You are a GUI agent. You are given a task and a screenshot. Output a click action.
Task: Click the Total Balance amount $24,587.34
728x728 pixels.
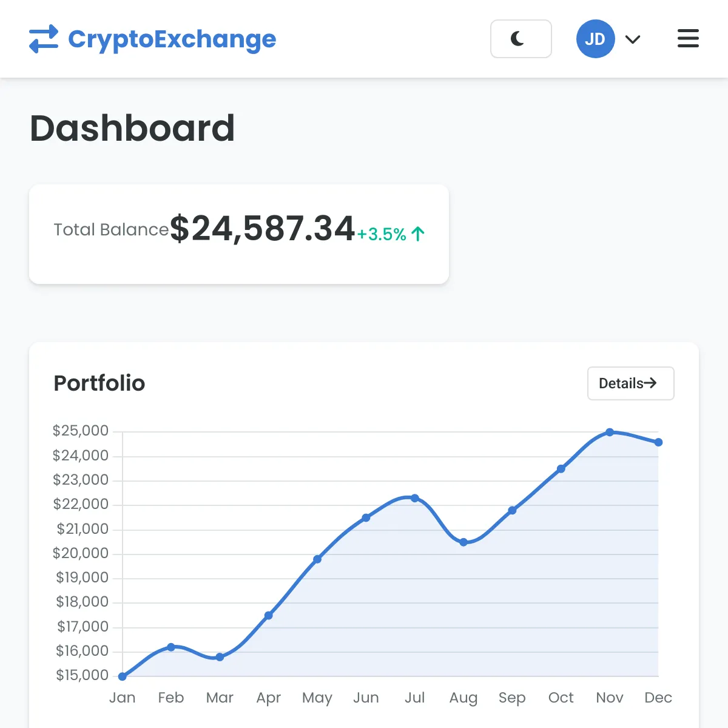[262, 229]
